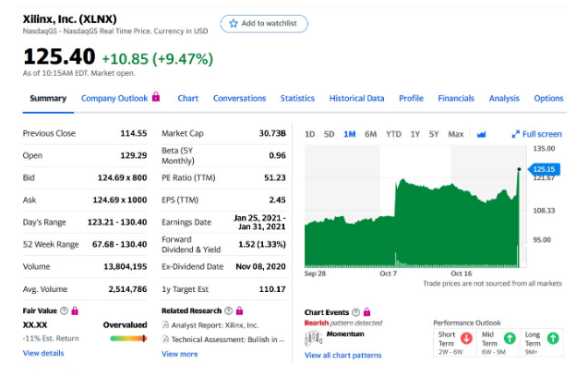Click the chart type icon beside Max
Screen dimensions: 588x377
[481, 134]
